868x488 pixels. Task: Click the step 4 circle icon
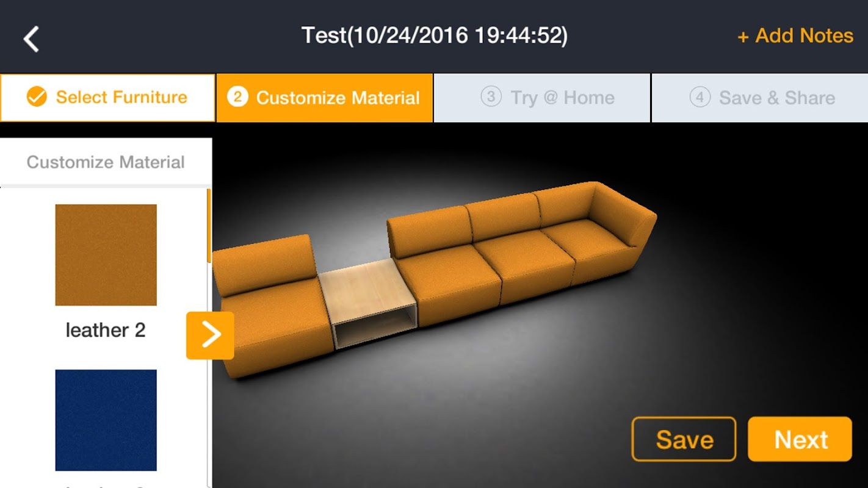700,97
